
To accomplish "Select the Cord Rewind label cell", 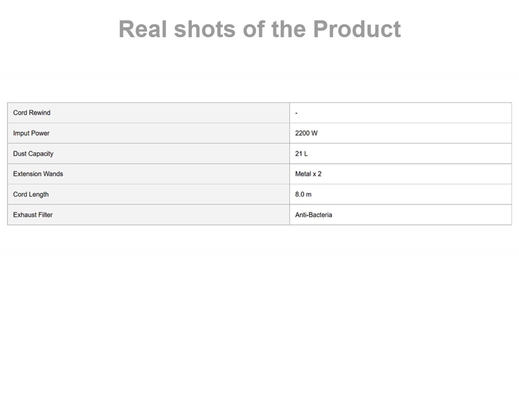I will (x=148, y=113).
